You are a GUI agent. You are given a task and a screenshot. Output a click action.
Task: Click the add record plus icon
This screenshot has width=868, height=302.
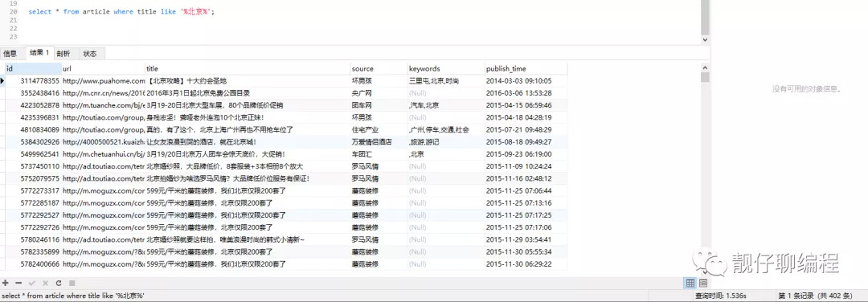(x=6, y=283)
